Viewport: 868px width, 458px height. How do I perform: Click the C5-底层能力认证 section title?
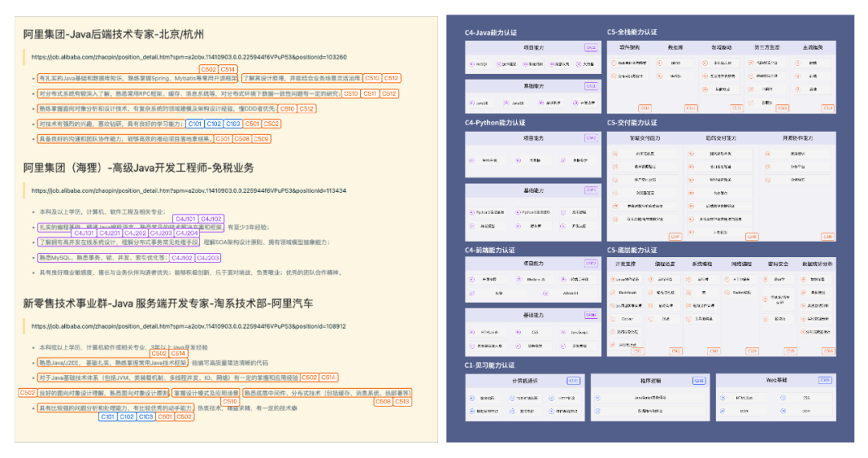coord(633,250)
